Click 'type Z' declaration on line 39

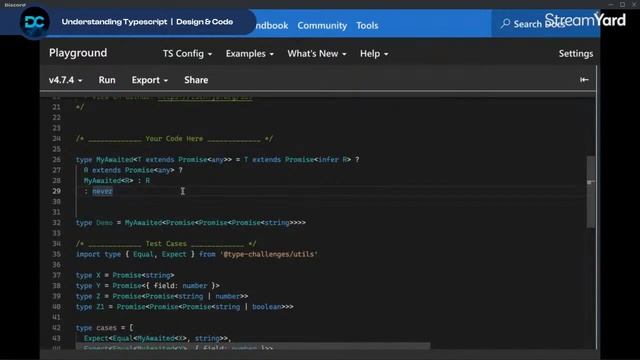coord(88,296)
